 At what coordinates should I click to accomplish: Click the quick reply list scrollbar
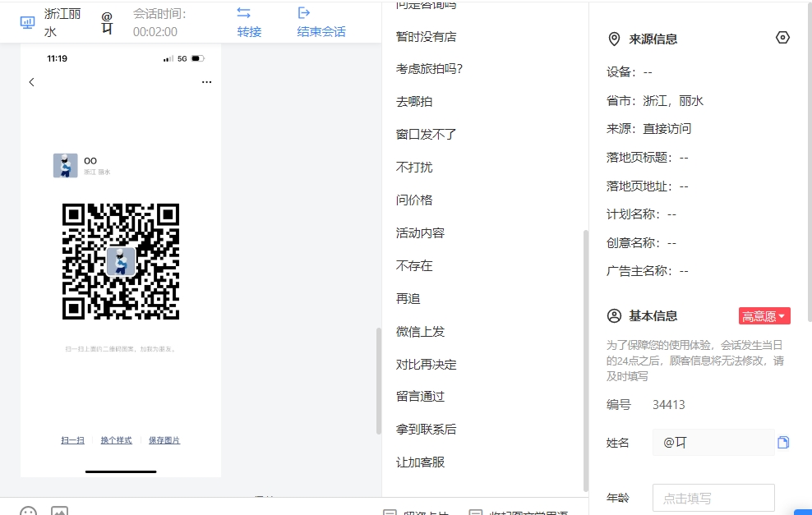click(586, 361)
